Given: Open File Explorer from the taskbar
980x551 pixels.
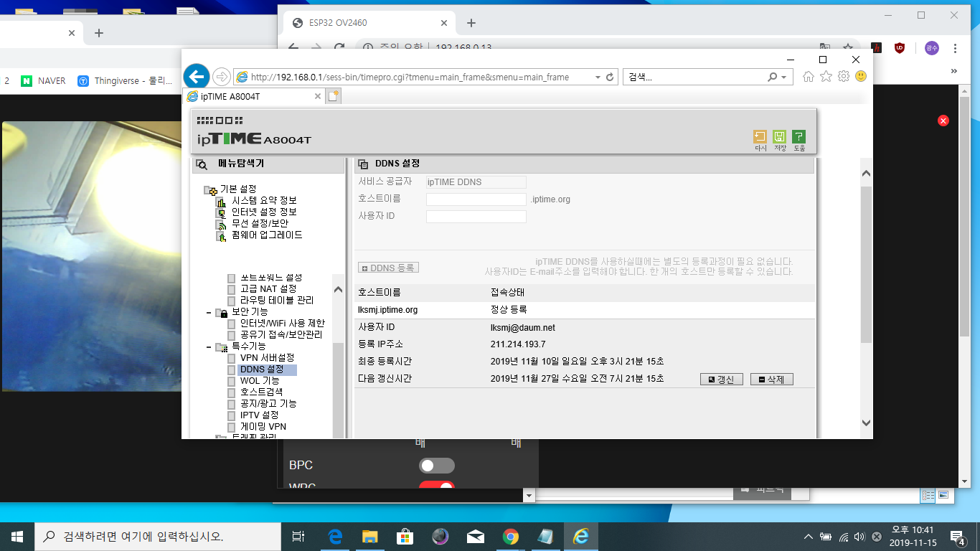Looking at the screenshot, I should [x=369, y=537].
